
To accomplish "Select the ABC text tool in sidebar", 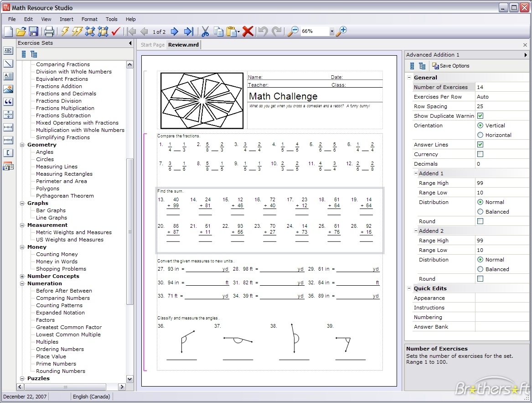I will pyautogui.click(x=8, y=51).
